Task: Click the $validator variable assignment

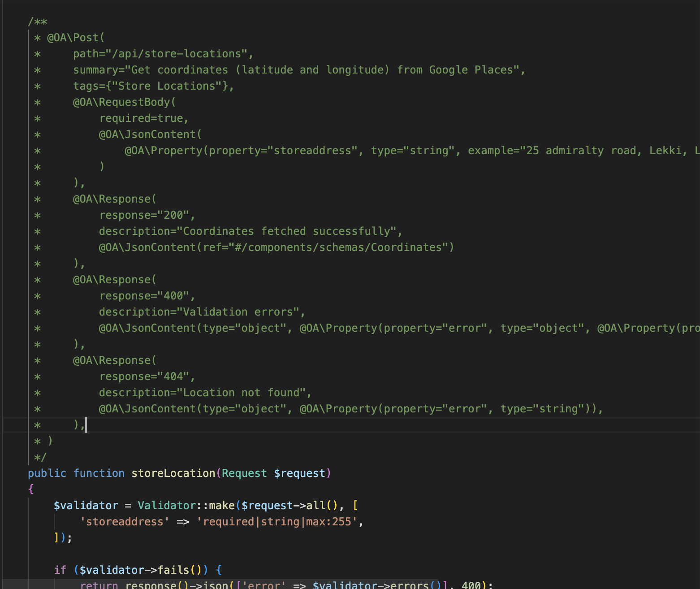Action: coord(86,506)
